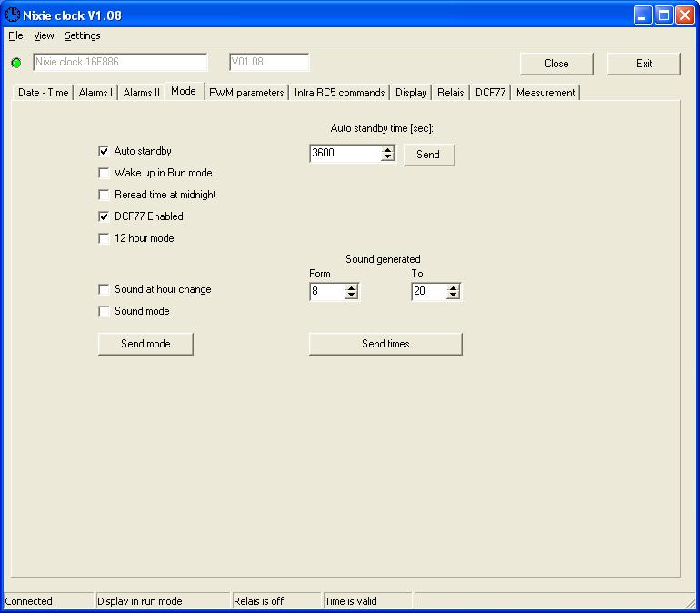Click the Time is valid status
Screen dimensions: 700x613
pos(367,601)
